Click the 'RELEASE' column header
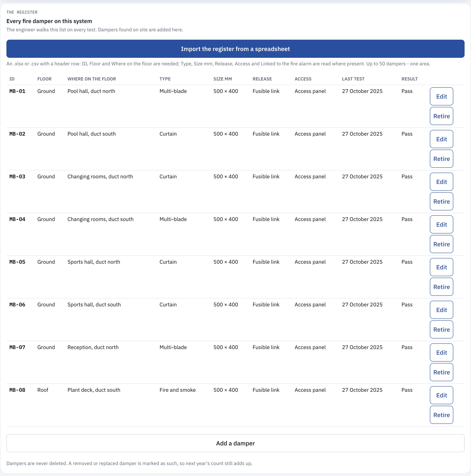This screenshot has width=471, height=476. 262,79
